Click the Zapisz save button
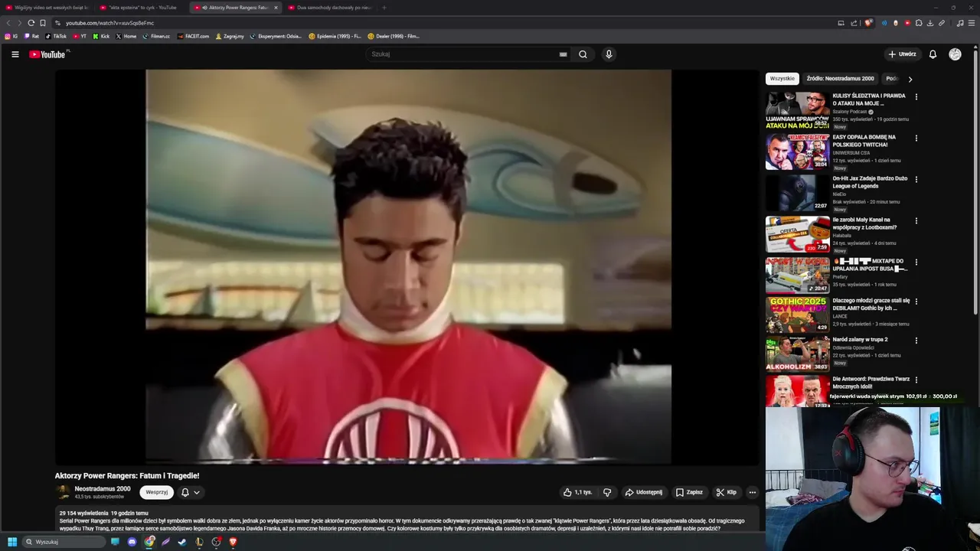 (689, 492)
